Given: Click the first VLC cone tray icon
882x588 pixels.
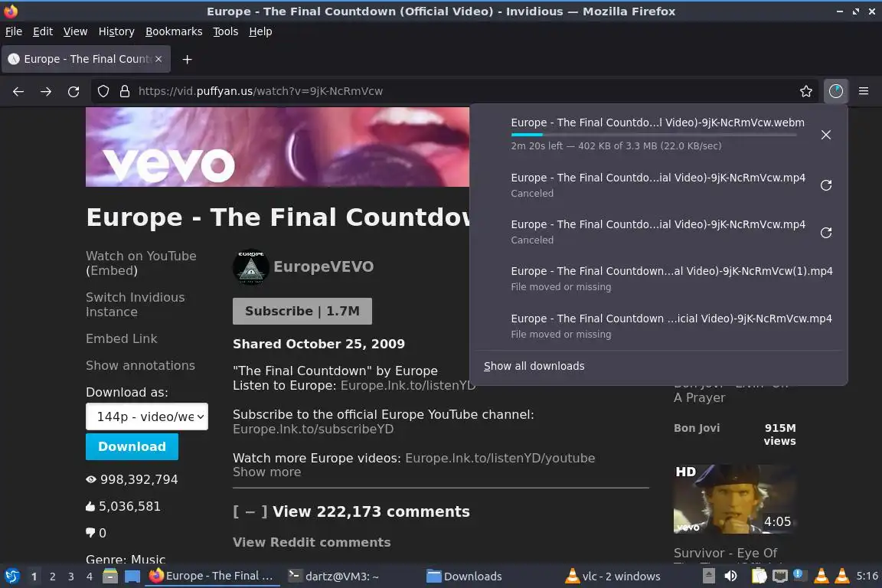Looking at the screenshot, I should (x=822, y=576).
